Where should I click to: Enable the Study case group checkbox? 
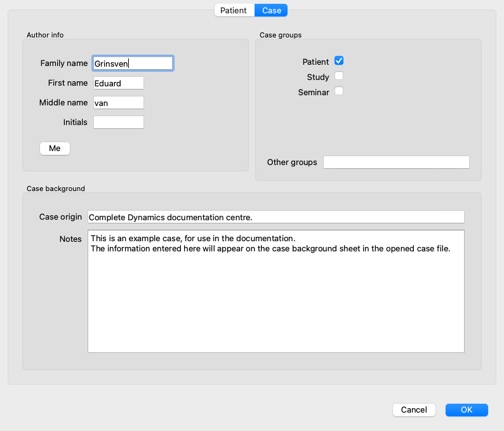point(339,76)
